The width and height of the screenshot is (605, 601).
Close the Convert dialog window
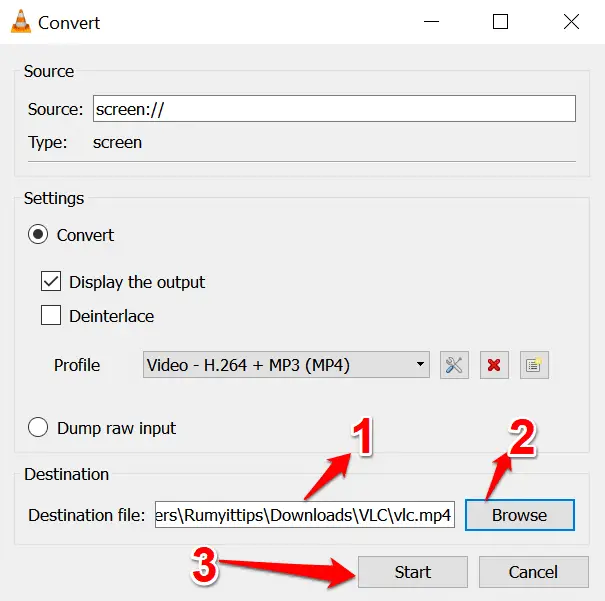point(570,22)
